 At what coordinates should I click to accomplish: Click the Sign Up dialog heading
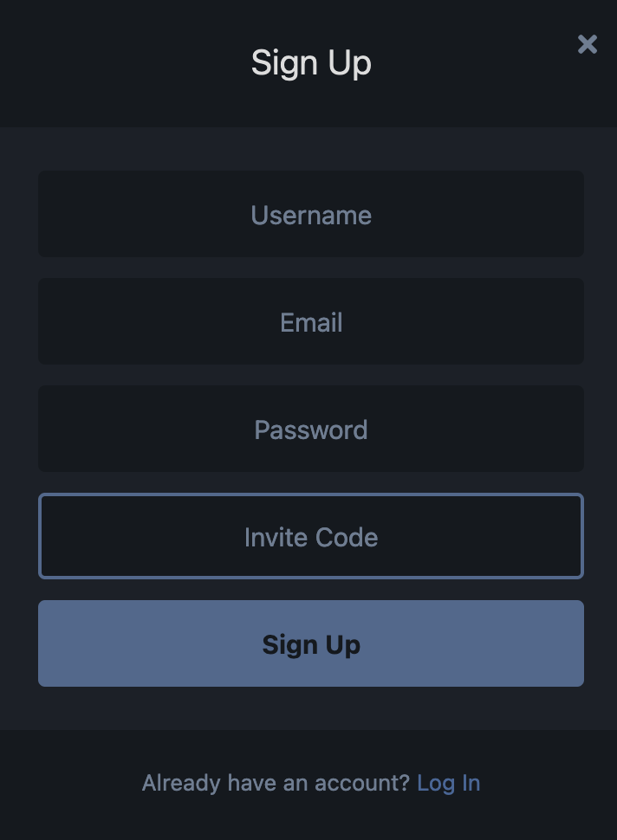pos(311,63)
